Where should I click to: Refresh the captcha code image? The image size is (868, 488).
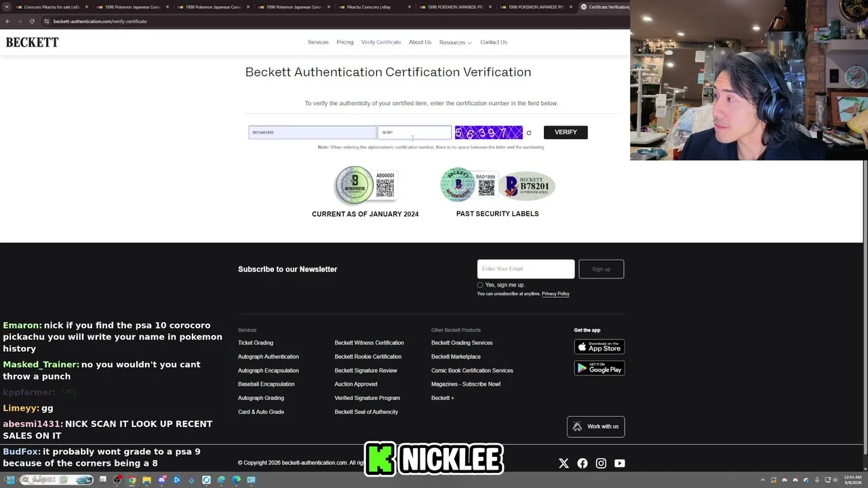click(x=529, y=133)
